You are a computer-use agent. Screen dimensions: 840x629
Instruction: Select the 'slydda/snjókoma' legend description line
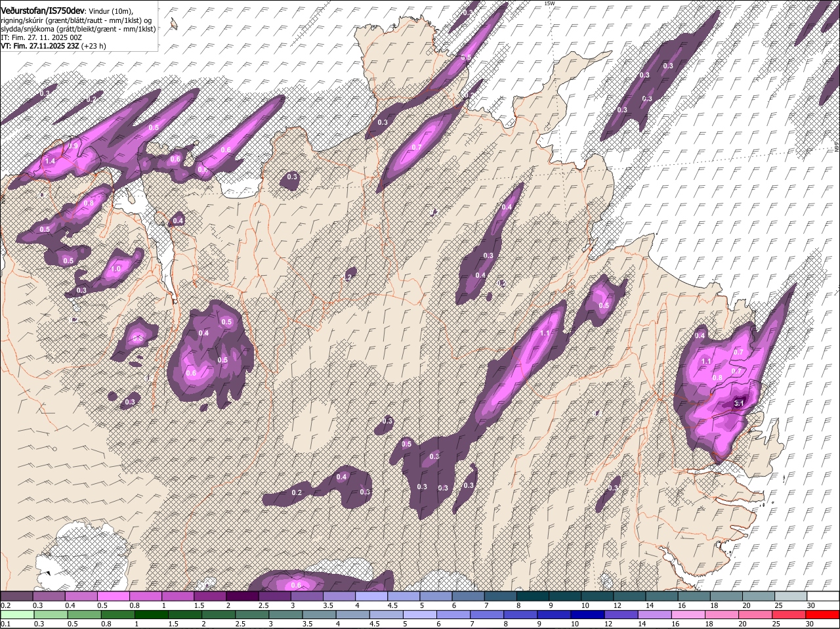pyautogui.click(x=77, y=29)
